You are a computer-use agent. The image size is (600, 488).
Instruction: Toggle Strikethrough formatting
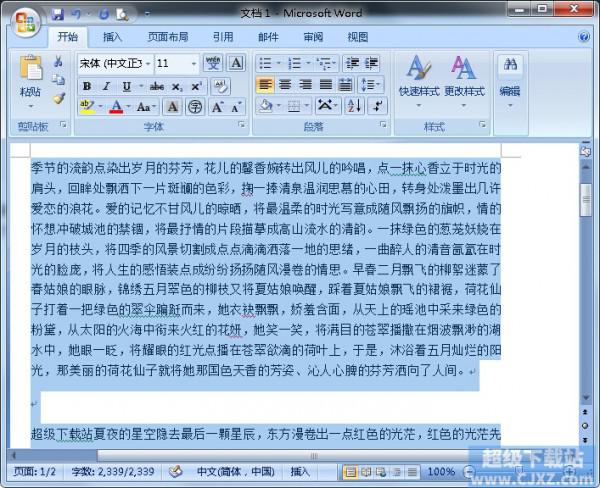click(x=157, y=86)
